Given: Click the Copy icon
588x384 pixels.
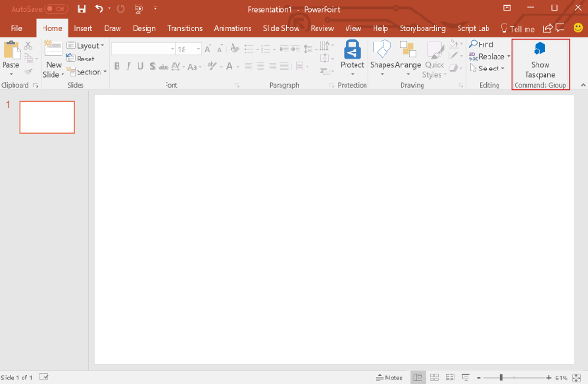Looking at the screenshot, I should [x=28, y=58].
